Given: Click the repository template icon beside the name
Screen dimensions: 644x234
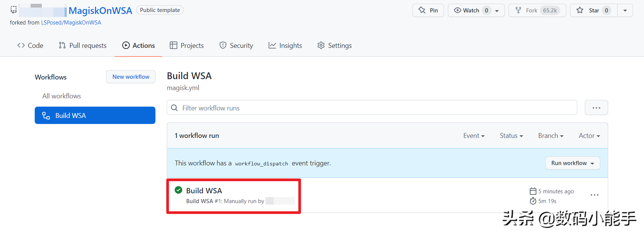Looking at the screenshot, I should pos(14,10).
